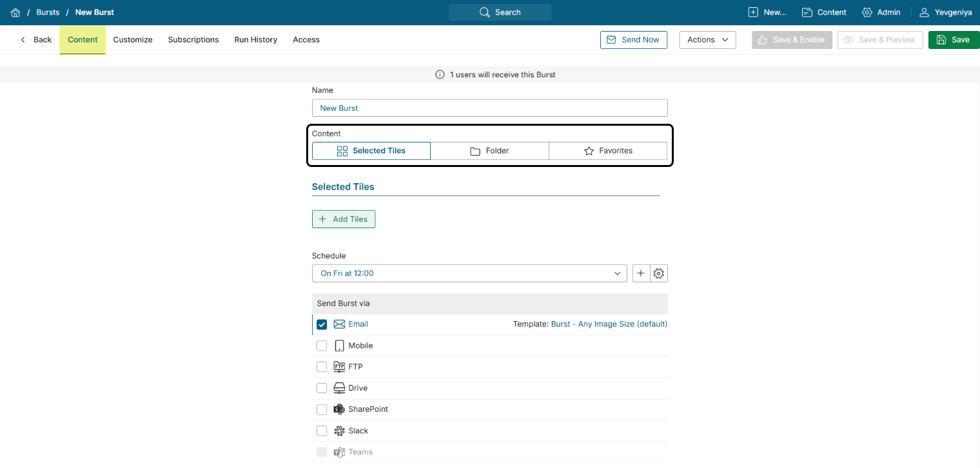The height and width of the screenshot is (468, 980).
Task: Uncheck the Email delivery checkbox
Action: (x=322, y=324)
